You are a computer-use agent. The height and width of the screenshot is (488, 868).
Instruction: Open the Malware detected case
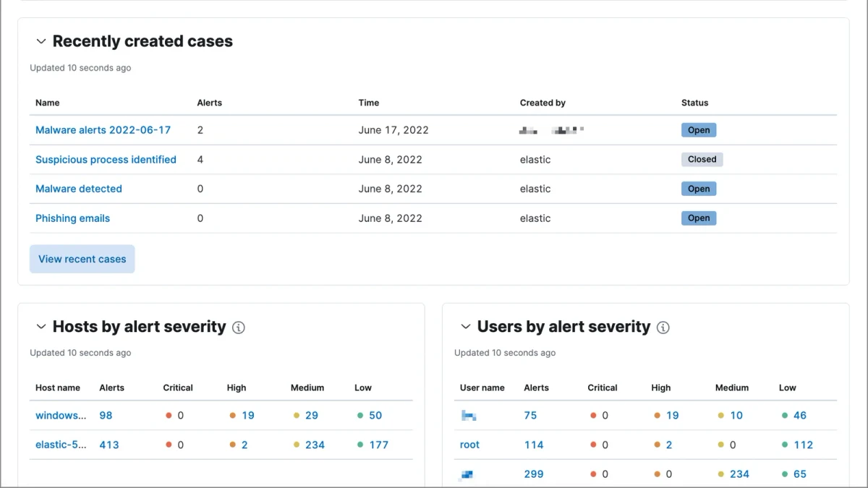[x=79, y=189]
